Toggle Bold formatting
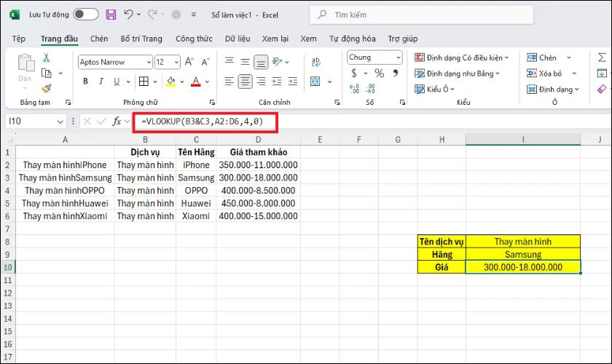The width and height of the screenshot is (612, 364). click(85, 81)
